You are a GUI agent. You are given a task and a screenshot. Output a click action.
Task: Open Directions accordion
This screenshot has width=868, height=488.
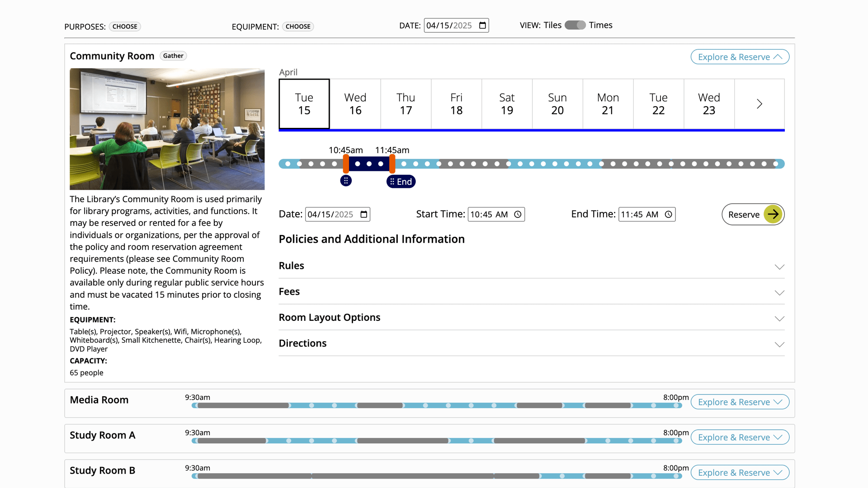[x=531, y=343]
